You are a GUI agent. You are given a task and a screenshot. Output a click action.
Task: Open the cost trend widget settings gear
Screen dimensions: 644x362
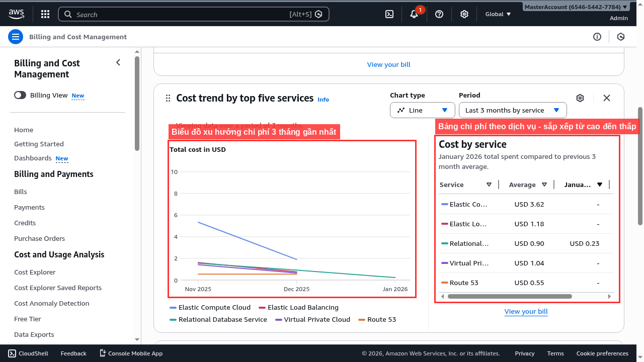[580, 98]
